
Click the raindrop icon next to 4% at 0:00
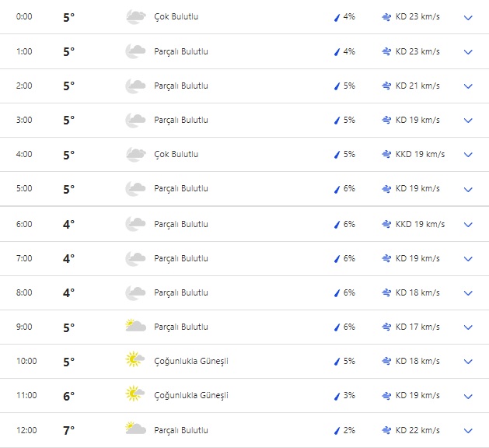pos(337,17)
